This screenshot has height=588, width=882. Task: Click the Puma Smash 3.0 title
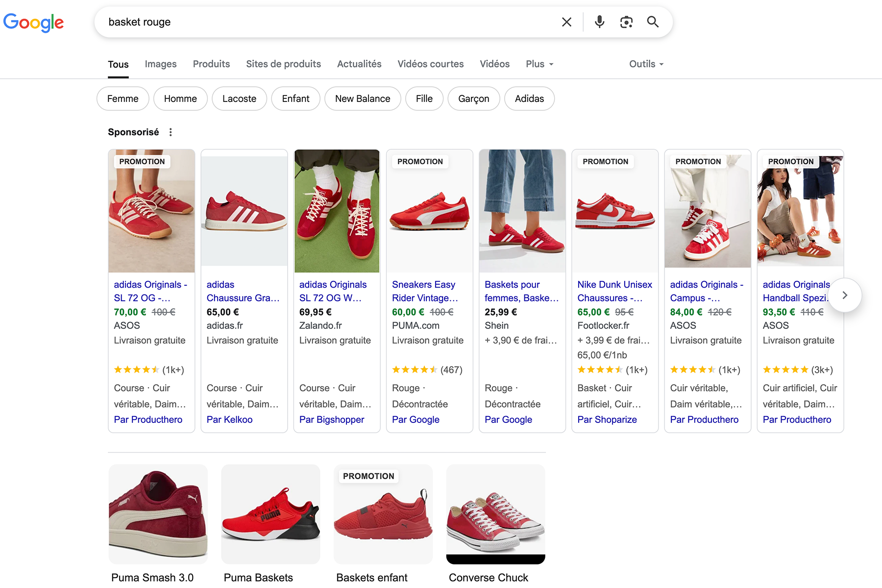[x=152, y=578]
